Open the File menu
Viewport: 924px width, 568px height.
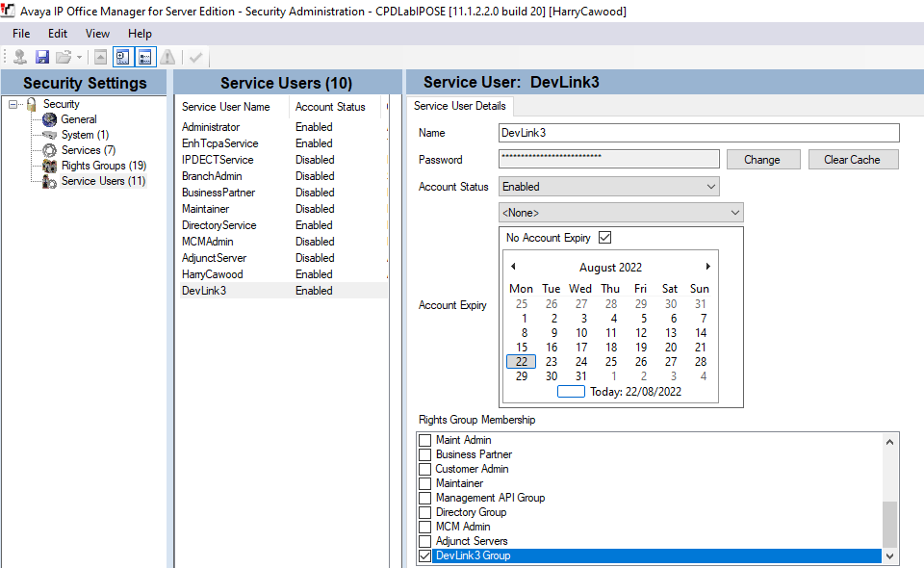coord(21,34)
